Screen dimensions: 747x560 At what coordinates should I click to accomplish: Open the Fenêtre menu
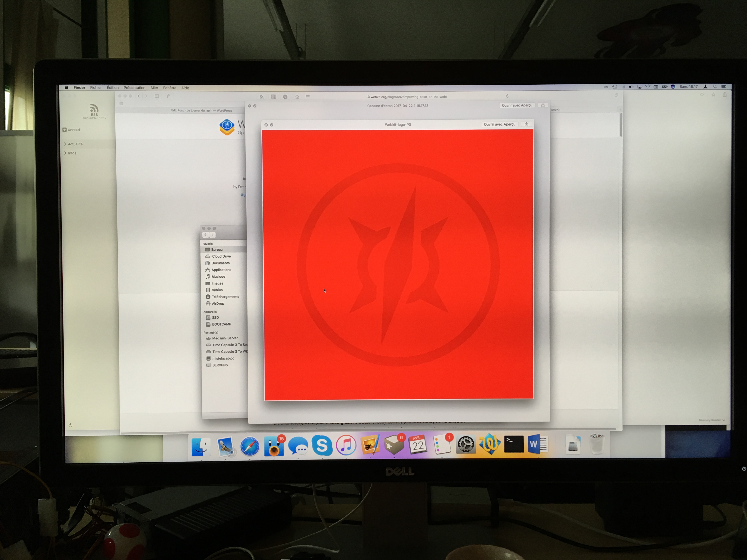tap(170, 88)
